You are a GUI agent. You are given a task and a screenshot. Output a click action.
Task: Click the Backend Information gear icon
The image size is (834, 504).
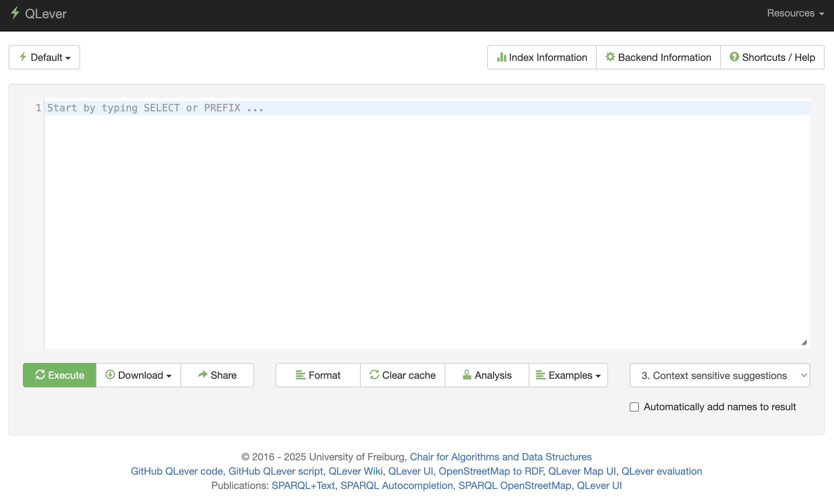pyautogui.click(x=610, y=57)
